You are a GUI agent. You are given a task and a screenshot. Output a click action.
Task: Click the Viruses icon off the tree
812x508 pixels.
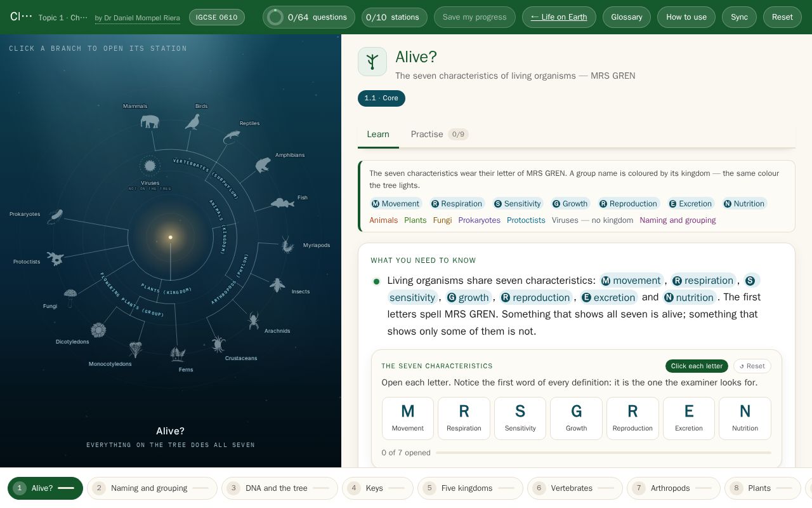click(150, 166)
